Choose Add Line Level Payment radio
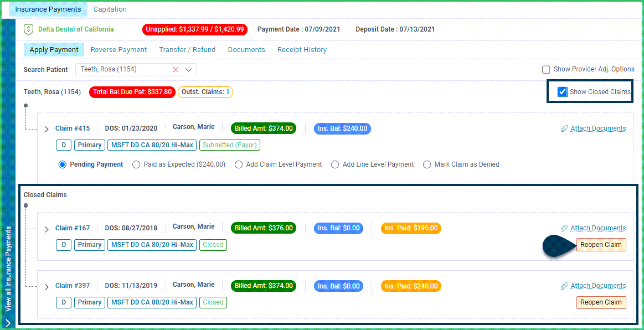 335,164
